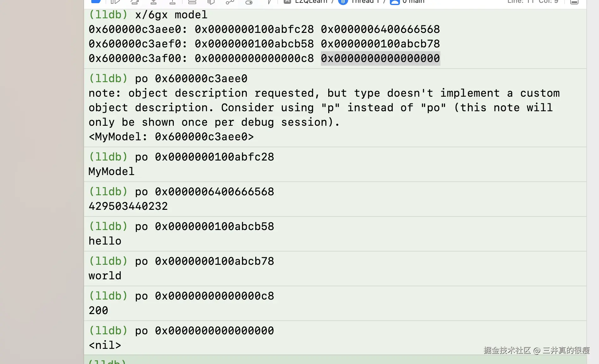Click the memory address 0x600000c3aee0 row

tap(264, 29)
